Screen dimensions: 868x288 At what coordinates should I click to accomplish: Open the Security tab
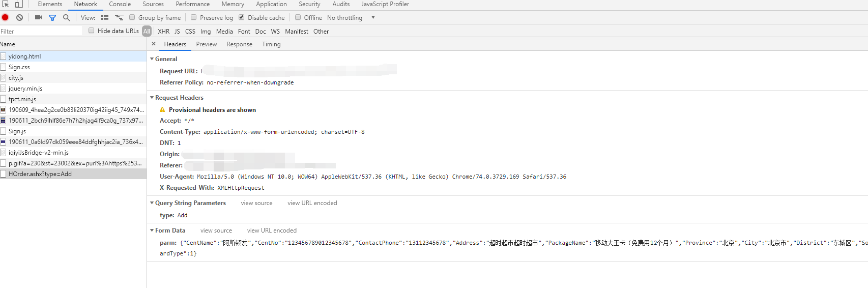[309, 4]
